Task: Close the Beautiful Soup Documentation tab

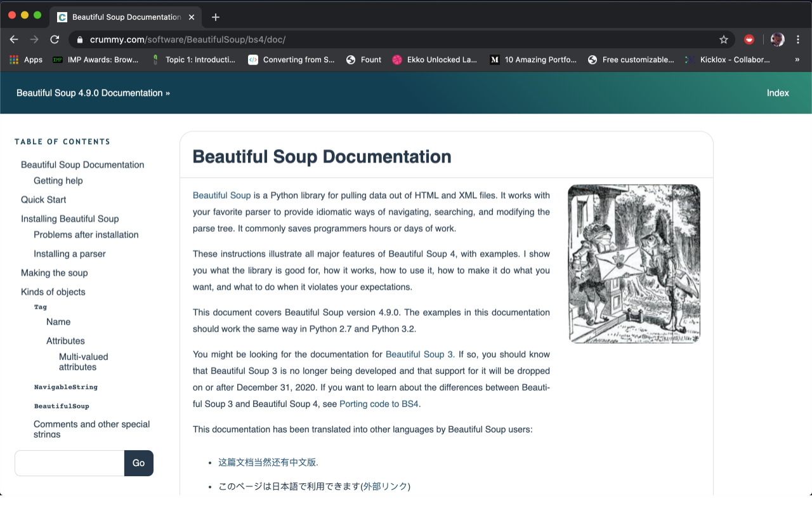Action: [192, 17]
